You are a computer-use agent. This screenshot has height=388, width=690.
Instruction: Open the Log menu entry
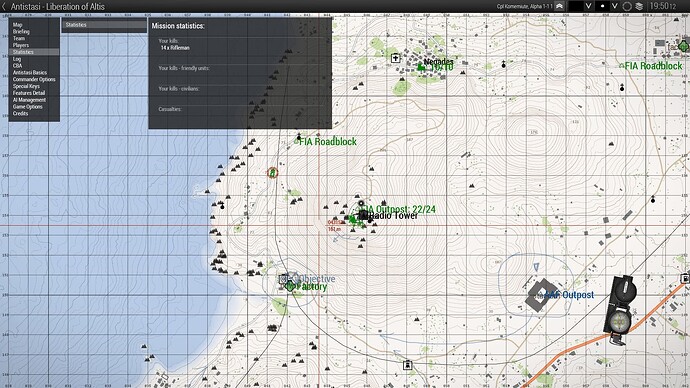pyautogui.click(x=17, y=59)
